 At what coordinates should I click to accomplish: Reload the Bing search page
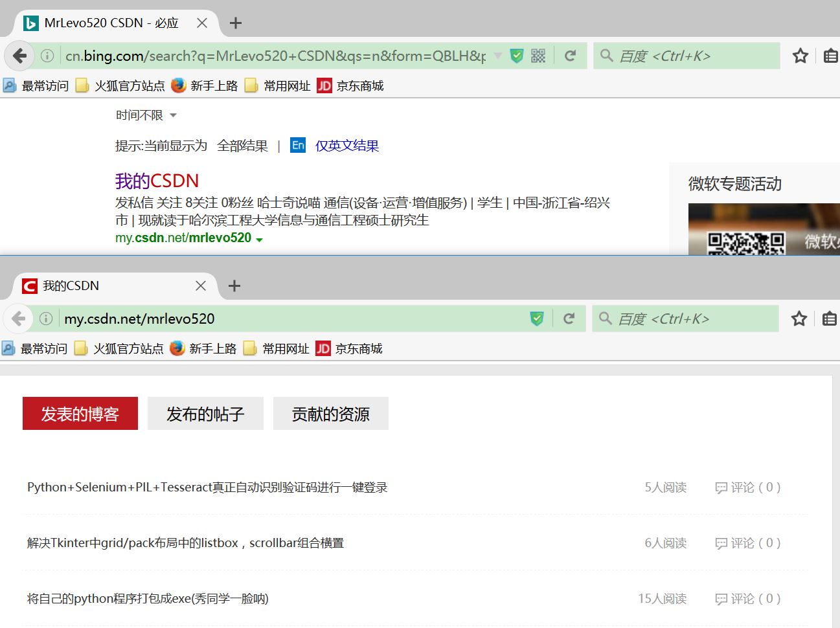tap(570, 56)
